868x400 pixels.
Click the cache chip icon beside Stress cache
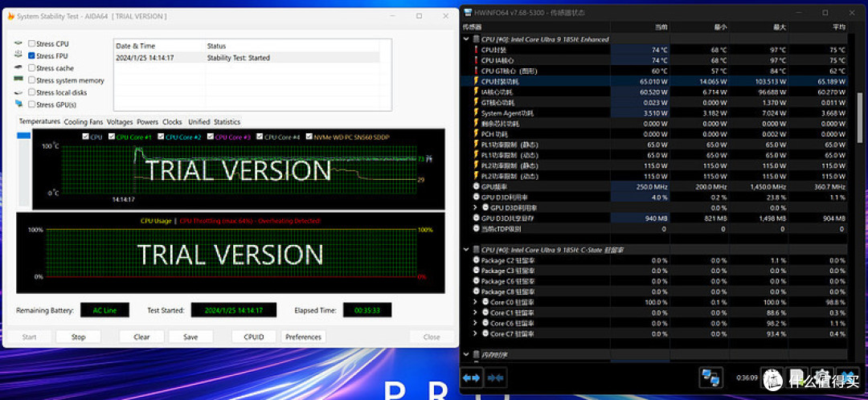18,68
